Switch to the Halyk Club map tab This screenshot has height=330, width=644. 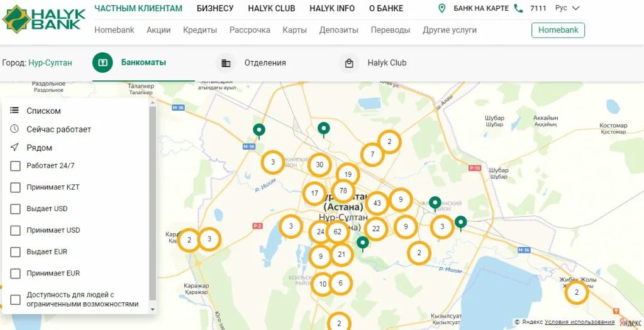[x=387, y=63]
